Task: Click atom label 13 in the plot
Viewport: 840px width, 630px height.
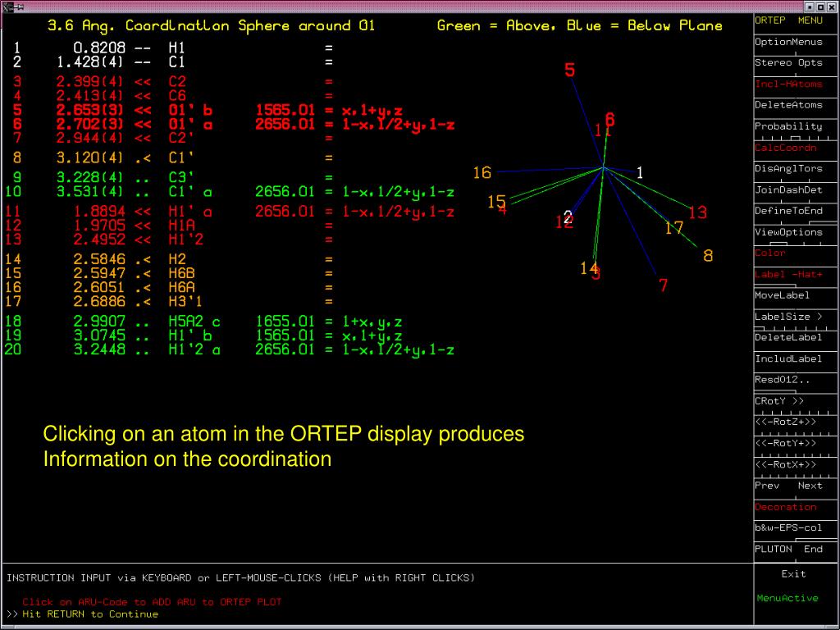Action: pyautogui.click(x=698, y=213)
